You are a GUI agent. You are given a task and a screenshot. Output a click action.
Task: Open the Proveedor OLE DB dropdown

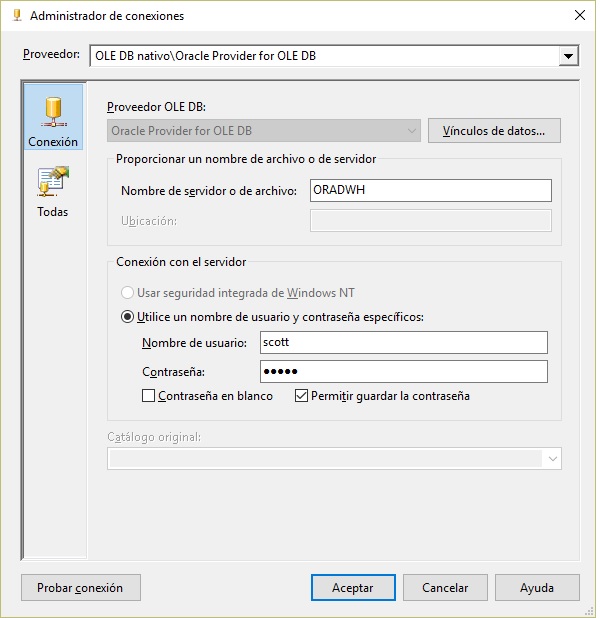click(x=264, y=131)
